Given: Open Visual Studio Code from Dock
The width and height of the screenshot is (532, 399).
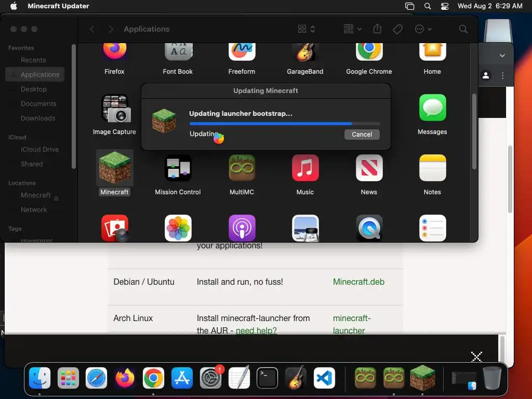Looking at the screenshot, I should coord(324,378).
